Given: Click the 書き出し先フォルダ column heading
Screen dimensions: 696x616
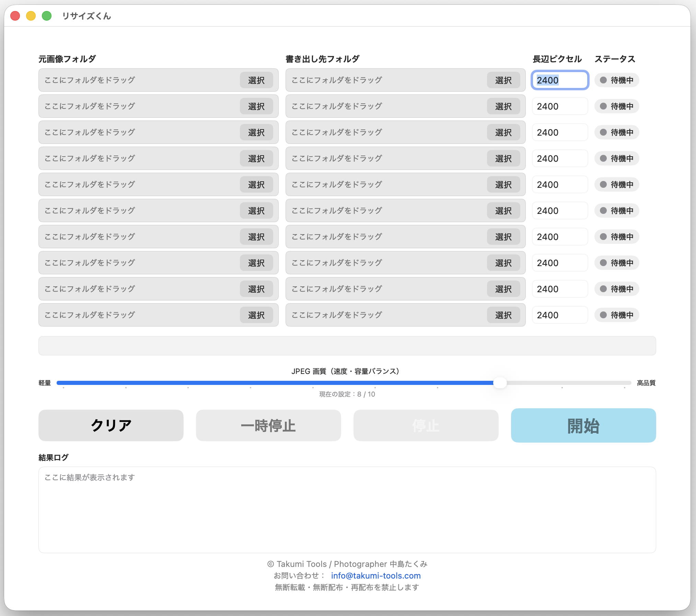Looking at the screenshot, I should click(x=323, y=59).
